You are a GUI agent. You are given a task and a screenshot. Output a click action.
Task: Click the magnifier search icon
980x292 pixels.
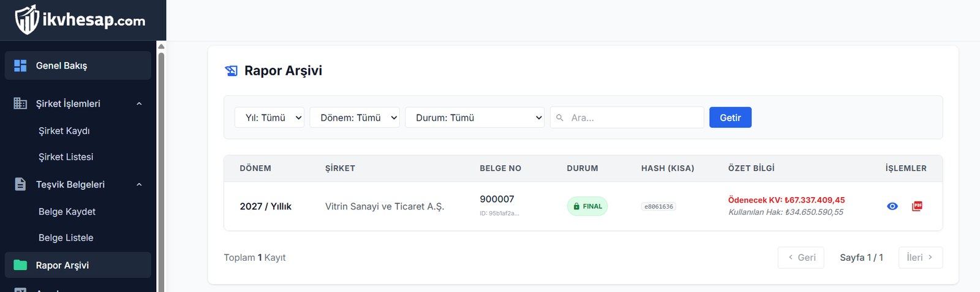560,118
